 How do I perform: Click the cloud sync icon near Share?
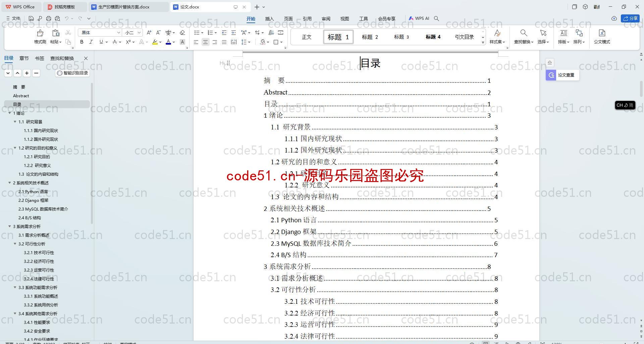point(614,18)
